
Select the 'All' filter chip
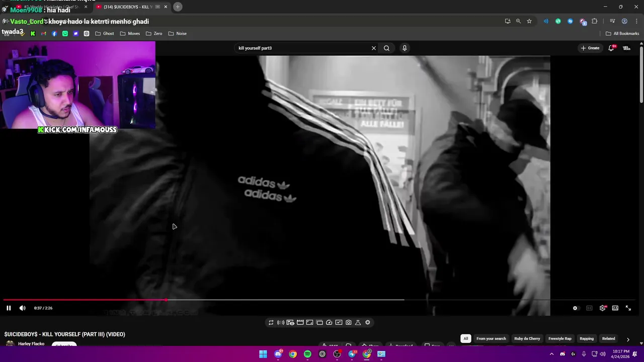pos(466,338)
